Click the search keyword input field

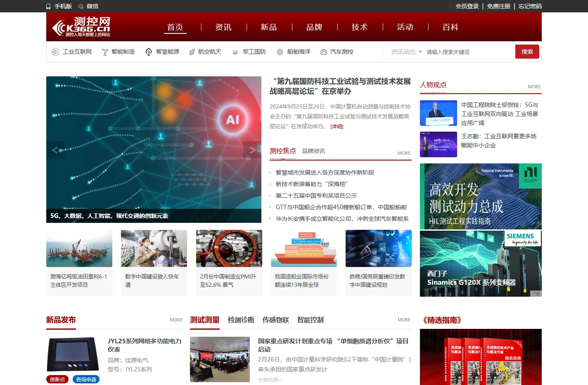pyautogui.click(x=470, y=52)
